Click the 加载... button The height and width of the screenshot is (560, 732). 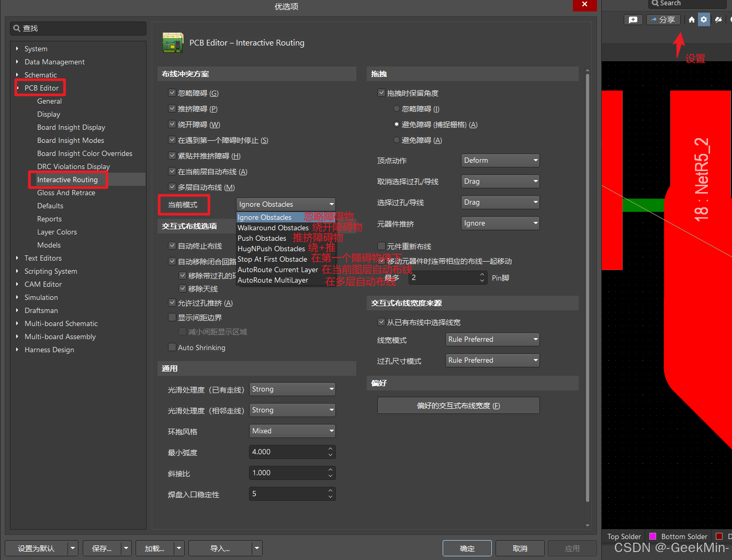click(155, 548)
